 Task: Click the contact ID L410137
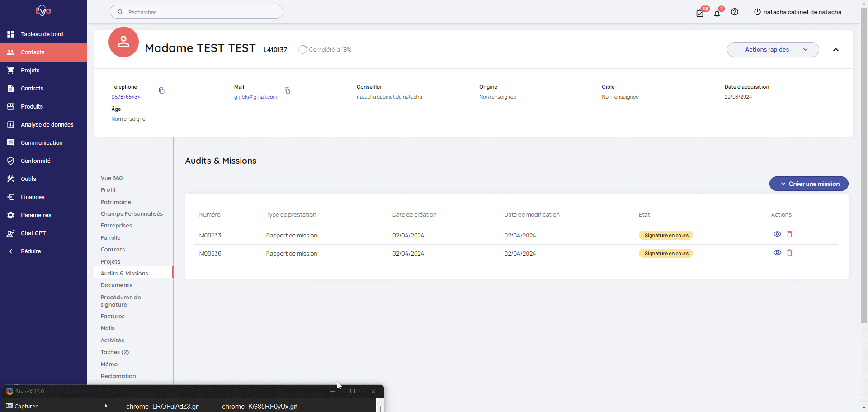275,50
